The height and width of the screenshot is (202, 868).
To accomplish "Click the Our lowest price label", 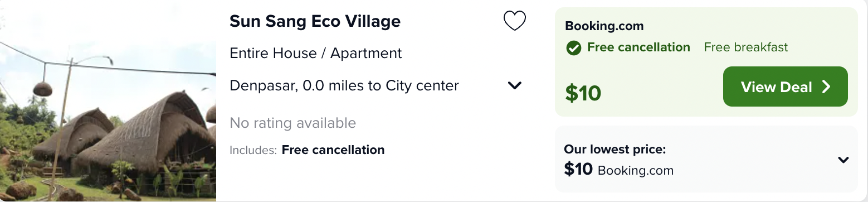I will 615,150.
